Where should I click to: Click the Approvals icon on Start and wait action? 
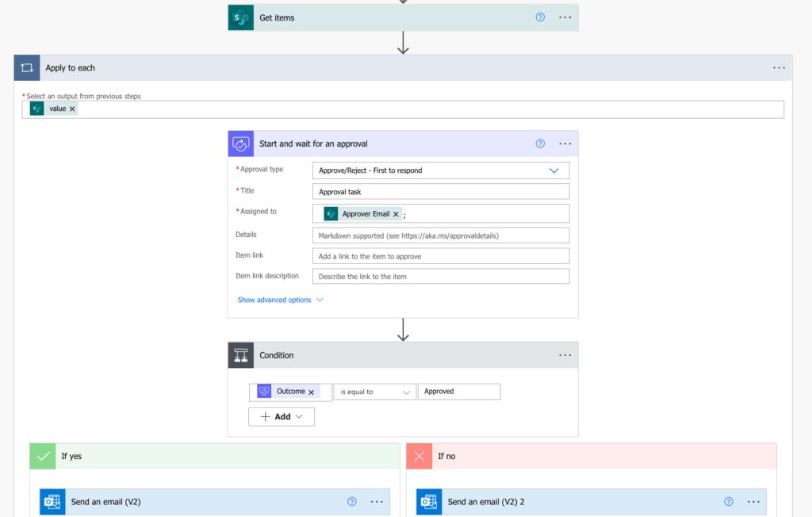tap(240, 144)
